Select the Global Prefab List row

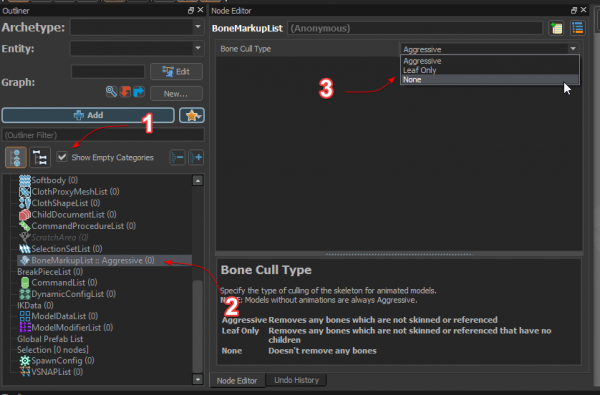click(x=50, y=339)
